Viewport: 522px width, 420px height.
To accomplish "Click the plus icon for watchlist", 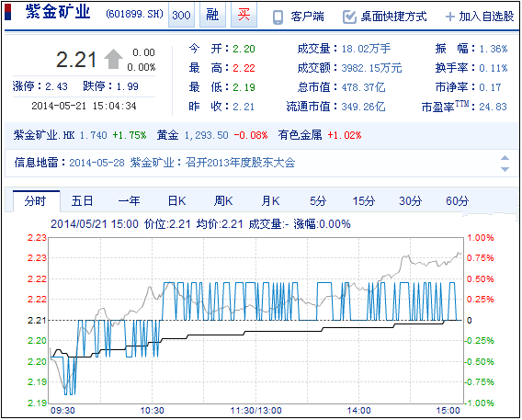I will (450, 17).
